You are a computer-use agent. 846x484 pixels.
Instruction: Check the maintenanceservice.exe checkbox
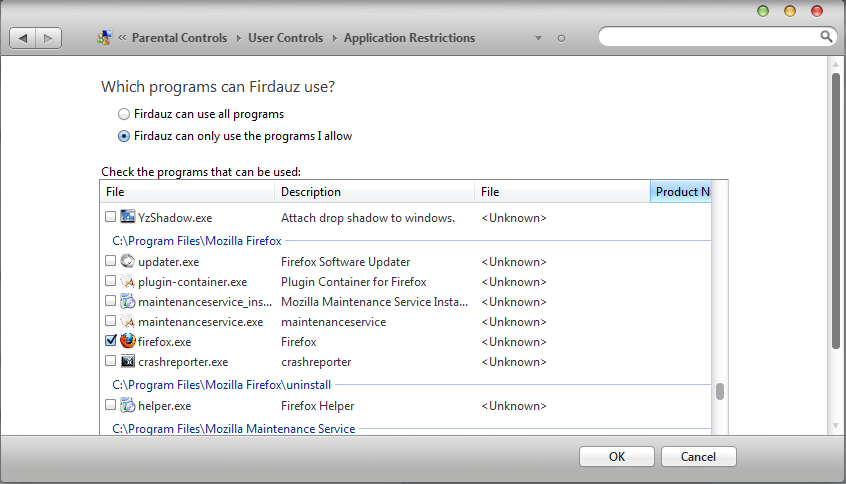[110, 321]
